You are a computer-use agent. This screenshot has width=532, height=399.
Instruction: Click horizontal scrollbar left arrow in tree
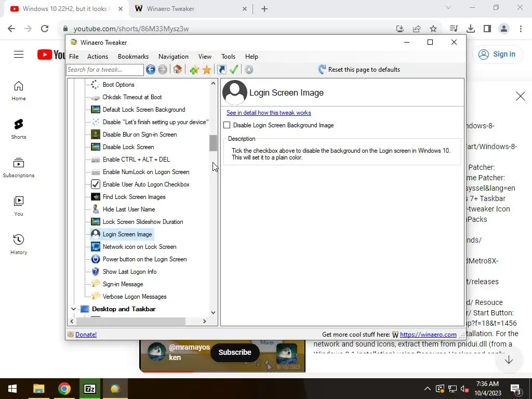tap(72, 321)
